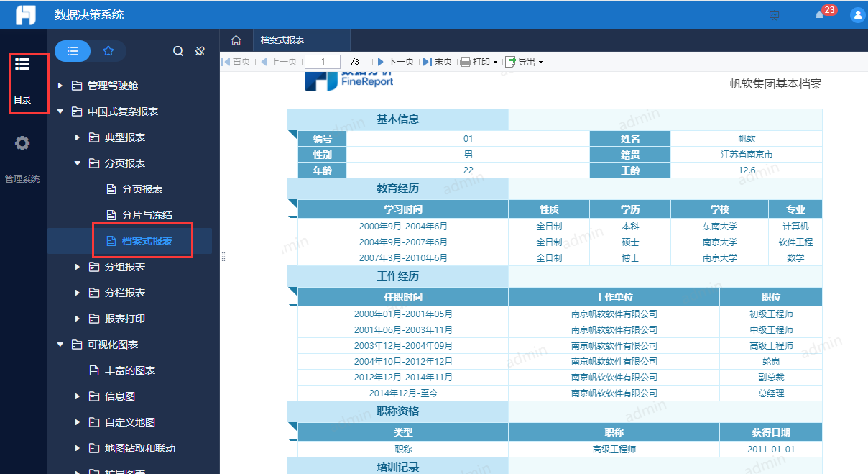Screen dimensions: 868x474
Task: Click the 江苏省南京市 cell
Action: click(x=747, y=155)
